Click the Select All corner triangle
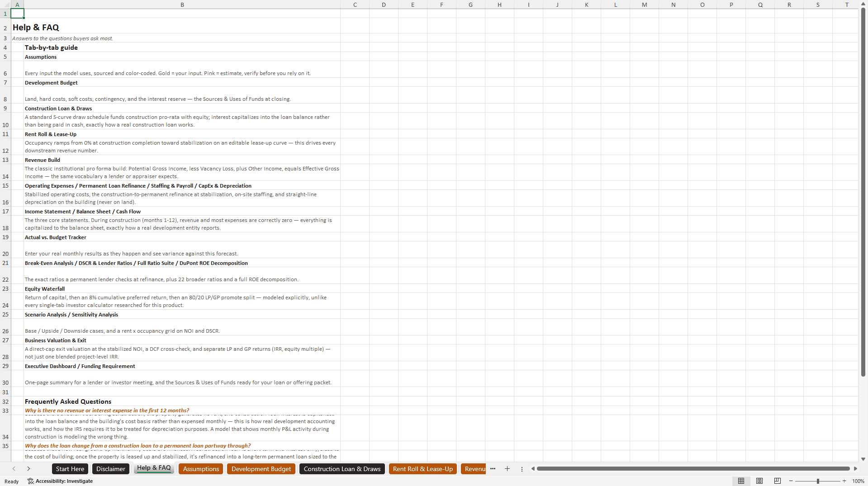The image size is (868, 486). 5,5
